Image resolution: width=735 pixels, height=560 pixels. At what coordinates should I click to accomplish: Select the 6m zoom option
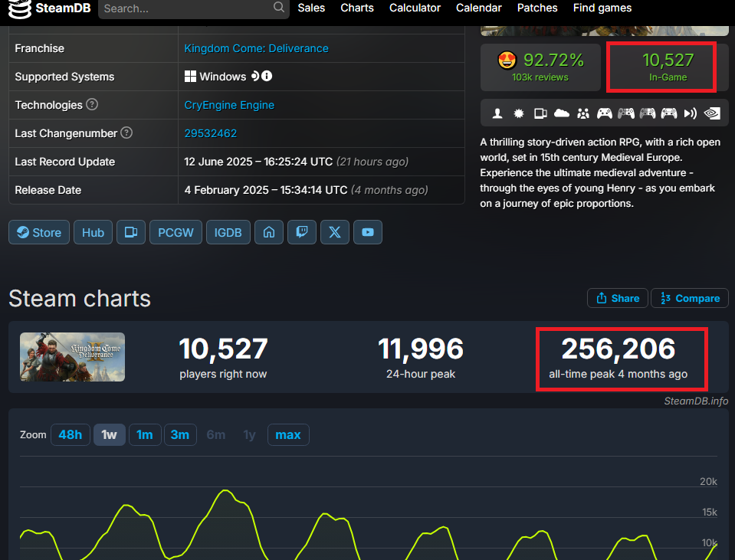point(216,435)
